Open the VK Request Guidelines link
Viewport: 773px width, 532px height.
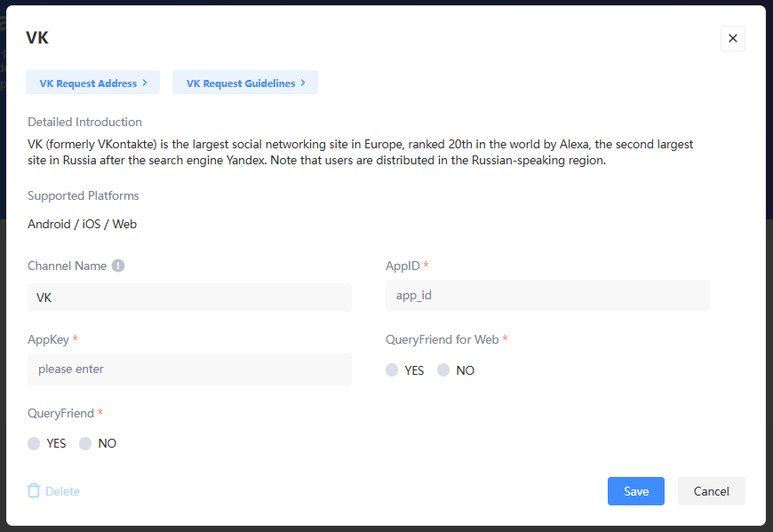click(240, 83)
